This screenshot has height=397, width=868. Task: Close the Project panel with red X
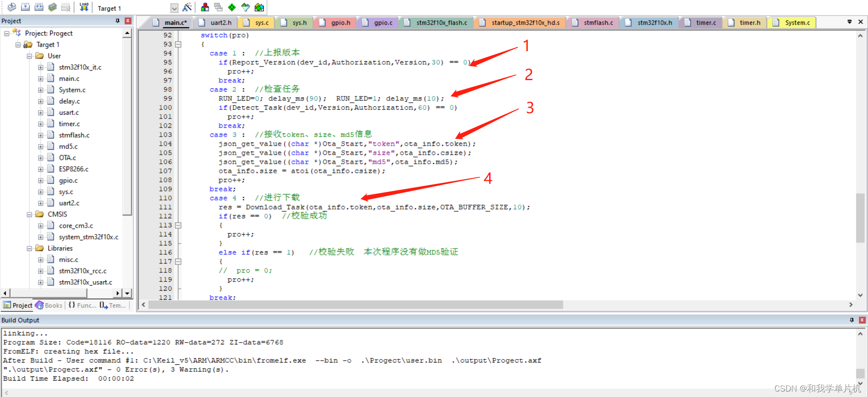tap(128, 21)
